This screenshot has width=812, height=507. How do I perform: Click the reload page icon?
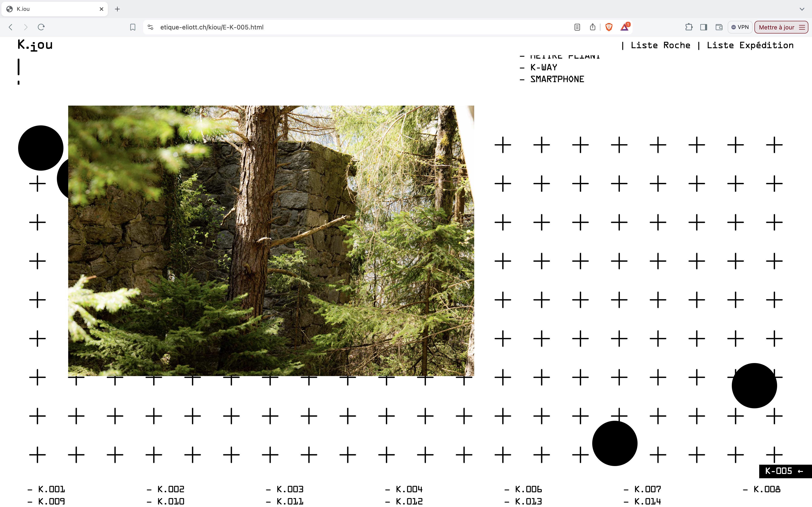click(41, 27)
